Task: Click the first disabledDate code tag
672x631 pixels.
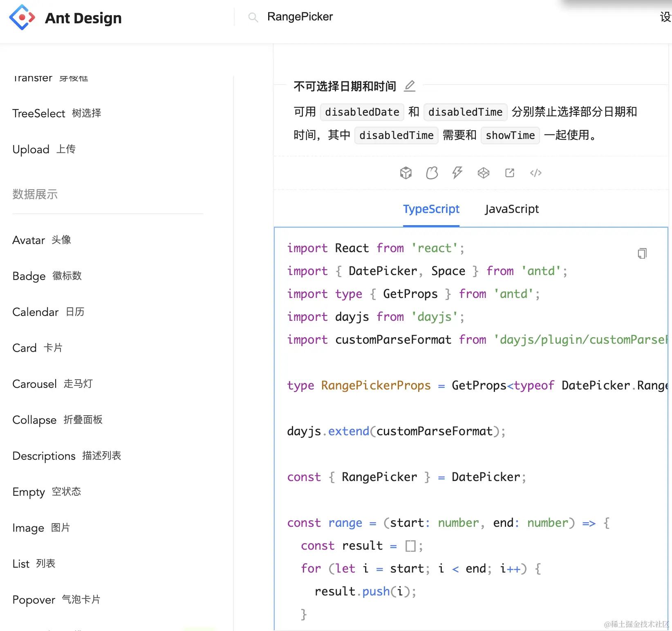Action: coord(362,112)
